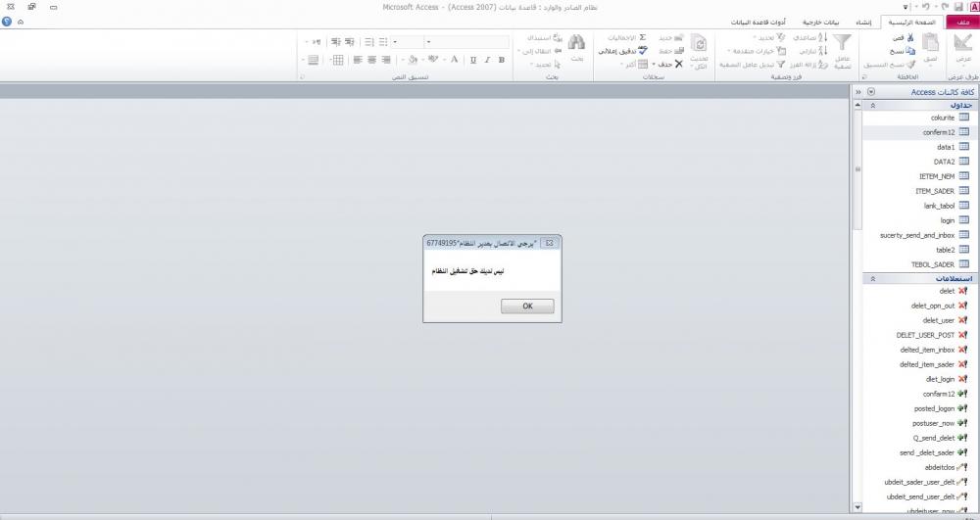Click the Paste clipboard icon
980x520 pixels.
point(930,42)
